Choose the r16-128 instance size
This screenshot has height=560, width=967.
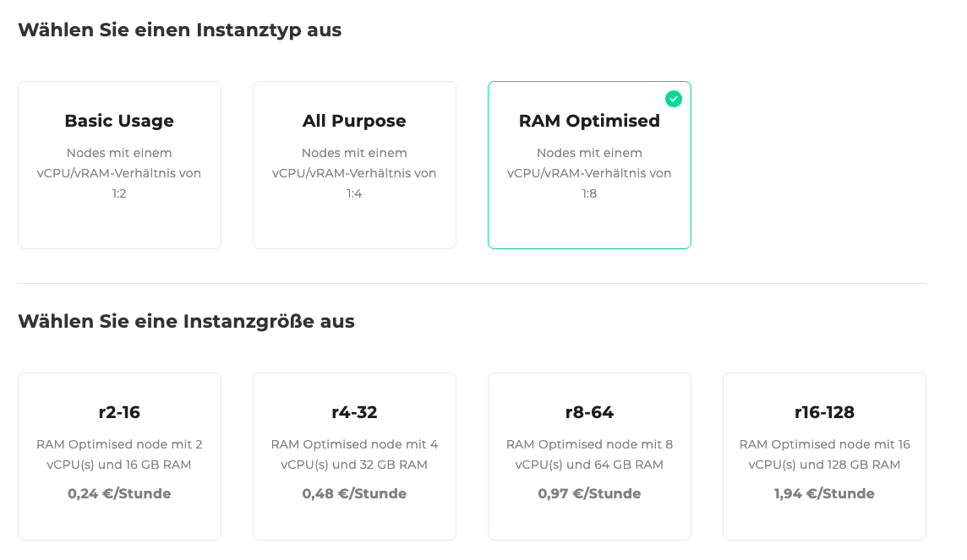click(x=824, y=456)
